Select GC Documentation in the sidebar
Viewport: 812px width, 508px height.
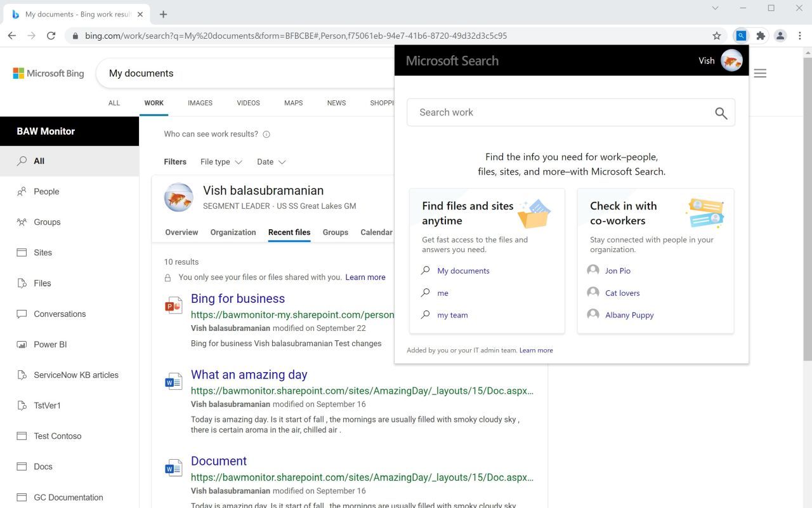pos(70,497)
